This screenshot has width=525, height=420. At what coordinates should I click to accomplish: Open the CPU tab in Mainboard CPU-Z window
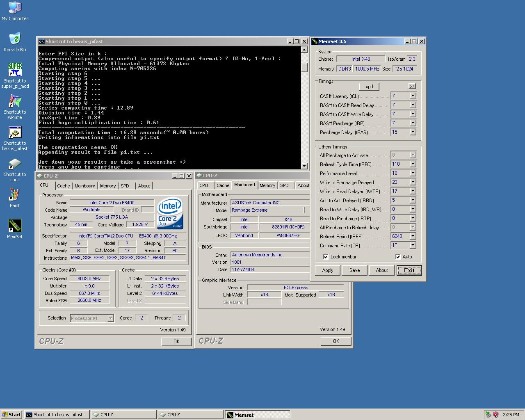pyautogui.click(x=204, y=185)
